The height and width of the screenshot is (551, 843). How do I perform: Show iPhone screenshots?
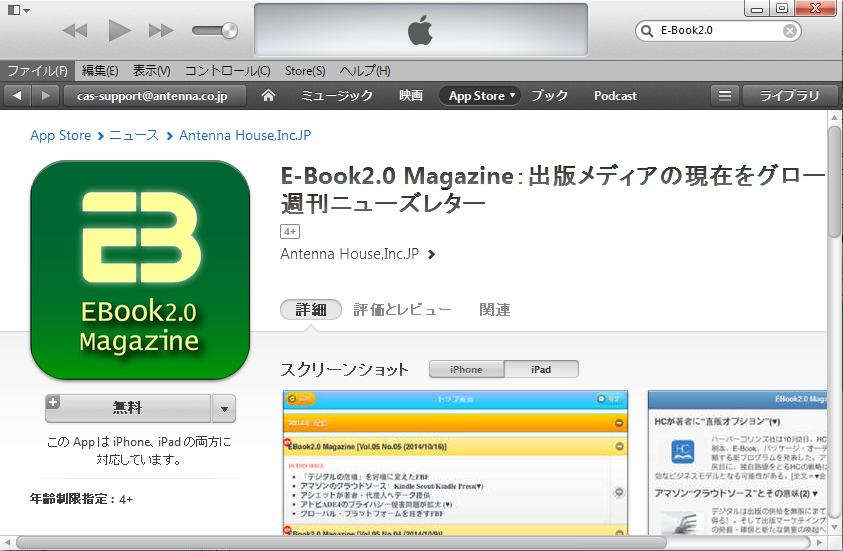(x=466, y=369)
